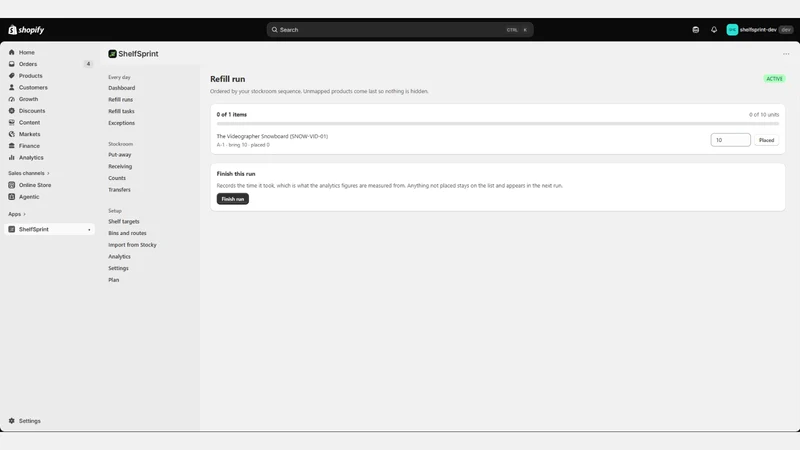Open Import from Stocky
Viewport: 800px width, 450px height.
pyautogui.click(x=132, y=245)
